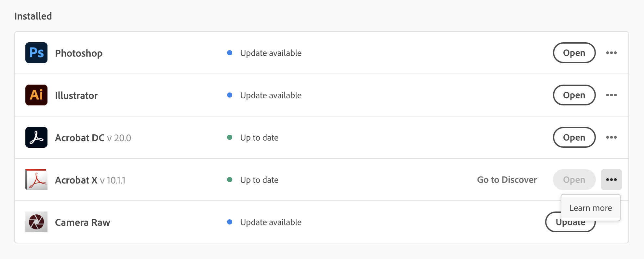Viewport: 644px width, 259px height.
Task: Click the Photoshop Update available status
Action: [x=271, y=53]
